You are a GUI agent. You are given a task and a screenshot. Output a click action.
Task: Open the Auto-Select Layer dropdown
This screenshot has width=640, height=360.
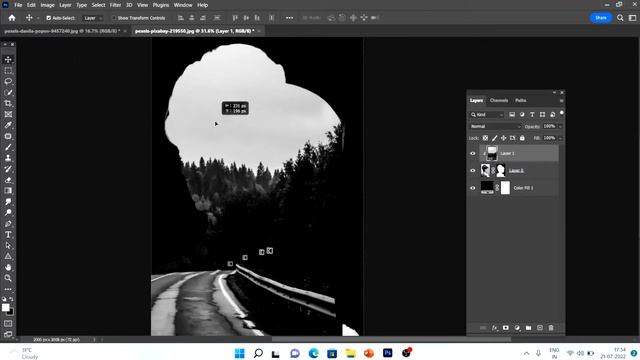tap(93, 18)
